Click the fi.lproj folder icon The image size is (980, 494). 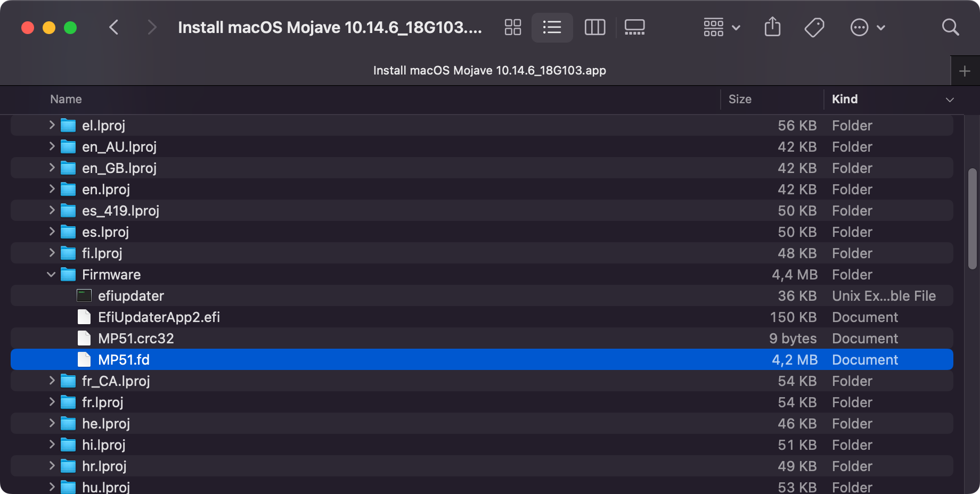[x=68, y=253]
